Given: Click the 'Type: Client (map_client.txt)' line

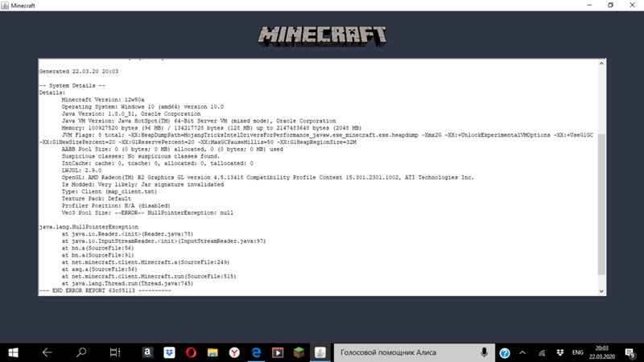Looking at the screenshot, I should tap(109, 191).
